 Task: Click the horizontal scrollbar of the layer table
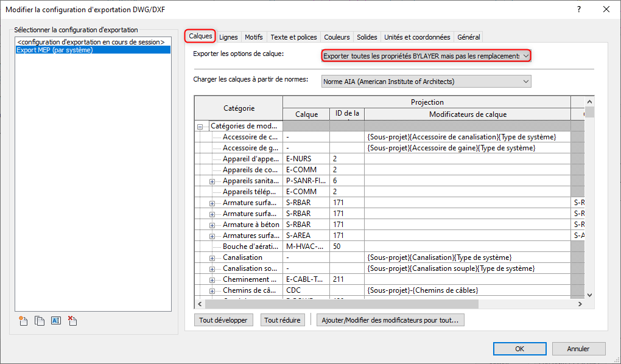click(341, 304)
